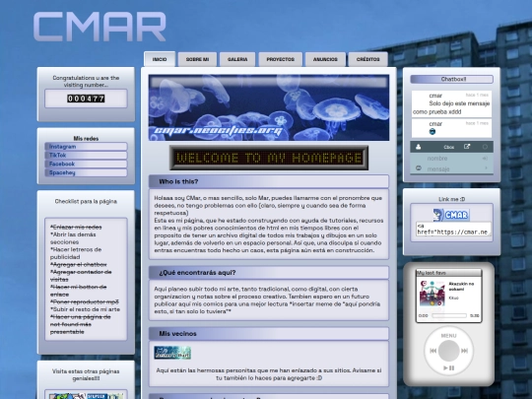This screenshot has width=532, height=399.
Task: Click the "Visita estas otras páginas geniales!!!" text
Action: pyautogui.click(x=86, y=374)
